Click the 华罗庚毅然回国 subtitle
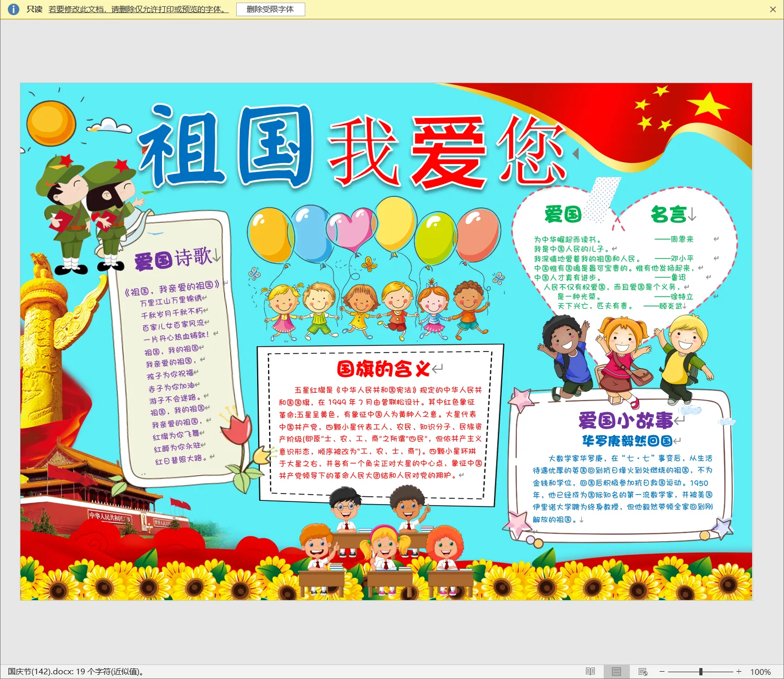Viewport: 784px width, 679px height. [x=627, y=441]
